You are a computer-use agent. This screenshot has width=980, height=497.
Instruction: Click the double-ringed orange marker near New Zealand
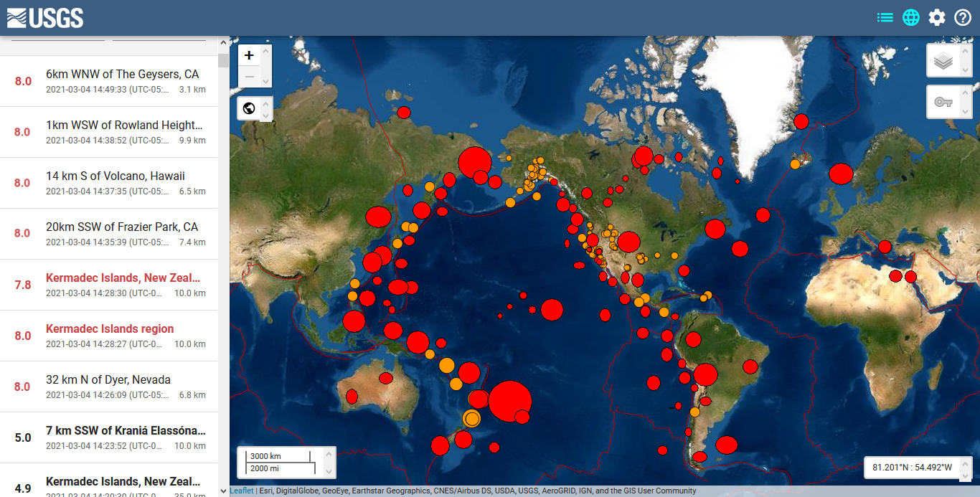[471, 418]
